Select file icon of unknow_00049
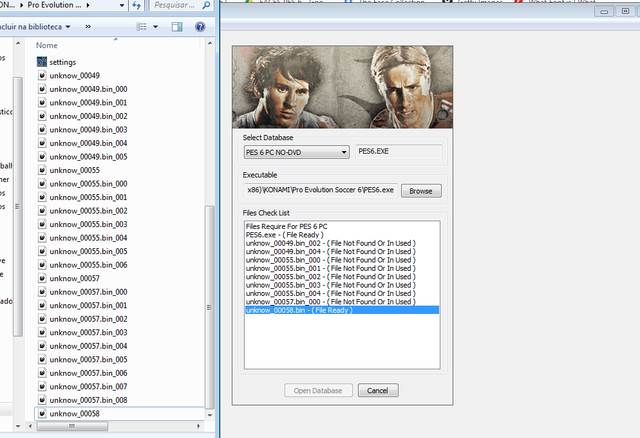This screenshot has height=438, width=640. [42, 76]
